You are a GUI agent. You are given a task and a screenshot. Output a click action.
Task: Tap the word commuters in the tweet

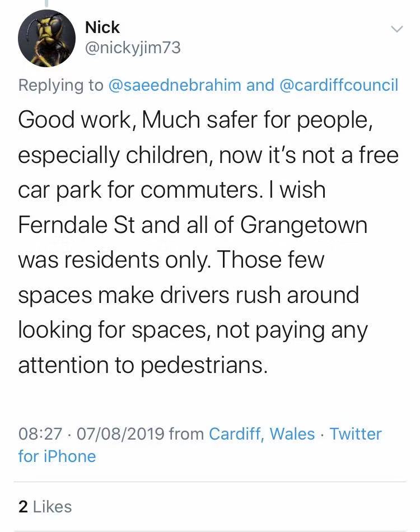coord(199,190)
